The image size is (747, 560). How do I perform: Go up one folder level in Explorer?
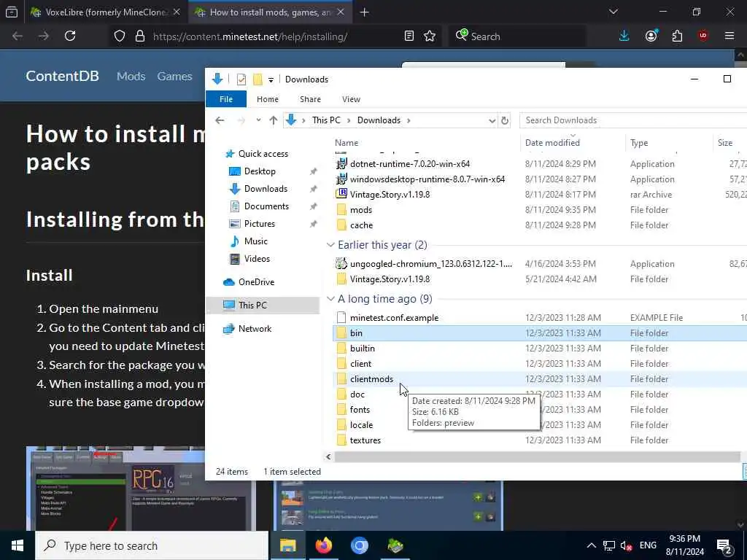pyautogui.click(x=273, y=120)
